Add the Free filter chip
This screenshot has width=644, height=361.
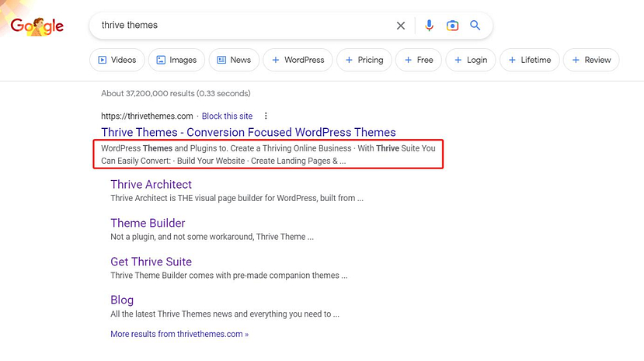[419, 60]
